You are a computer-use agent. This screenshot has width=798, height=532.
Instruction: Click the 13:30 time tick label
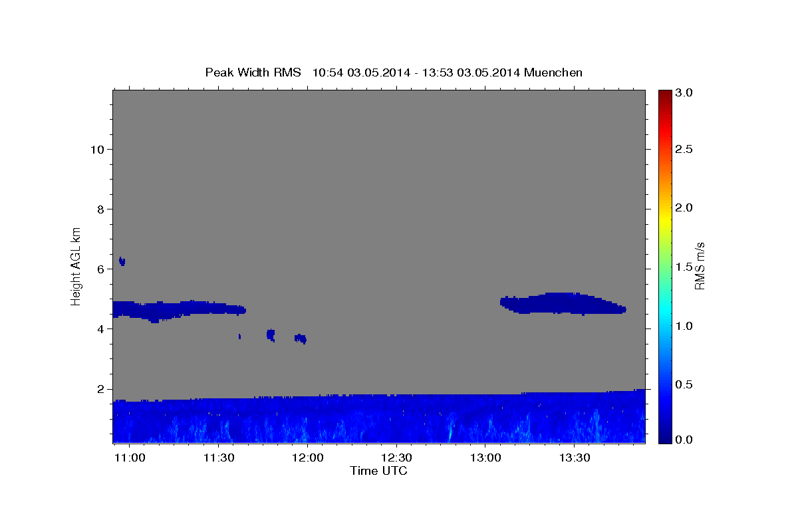pyautogui.click(x=575, y=458)
